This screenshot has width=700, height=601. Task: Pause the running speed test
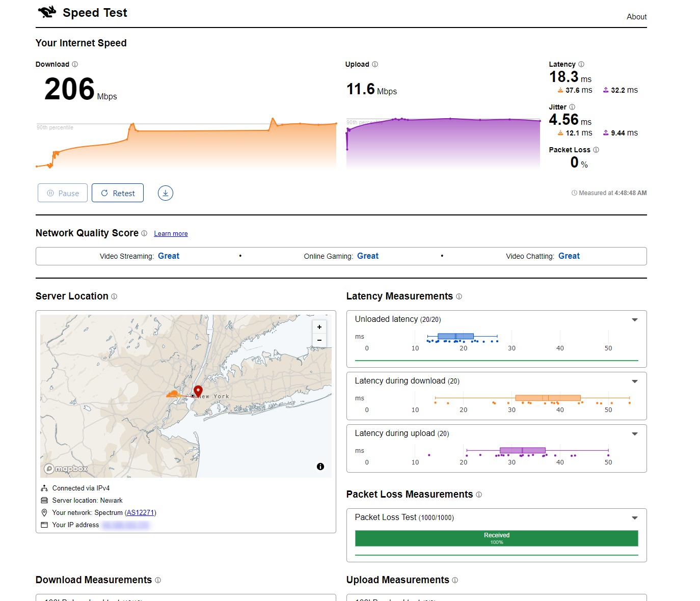63,193
